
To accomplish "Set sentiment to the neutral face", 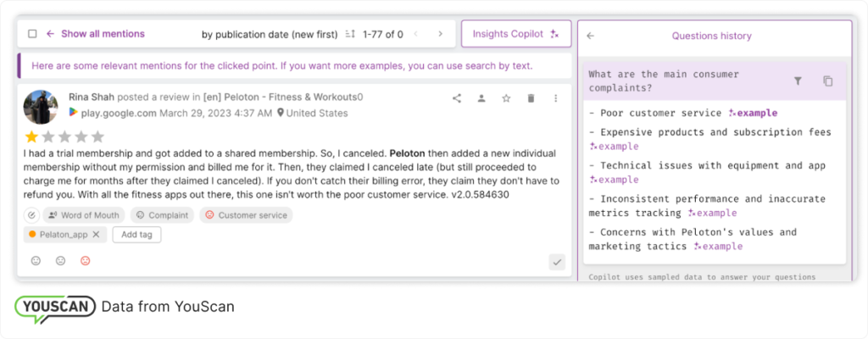I will click(x=61, y=260).
